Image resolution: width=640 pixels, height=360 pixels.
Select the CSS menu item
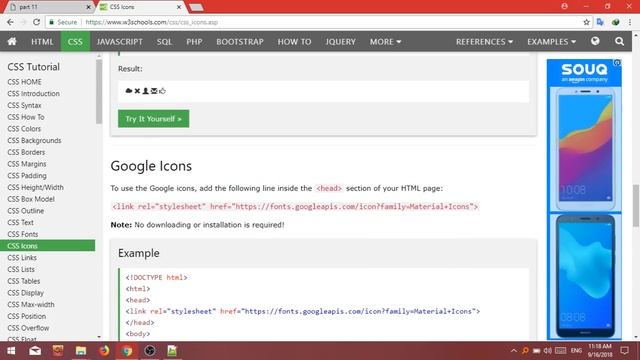pyautogui.click(x=75, y=42)
